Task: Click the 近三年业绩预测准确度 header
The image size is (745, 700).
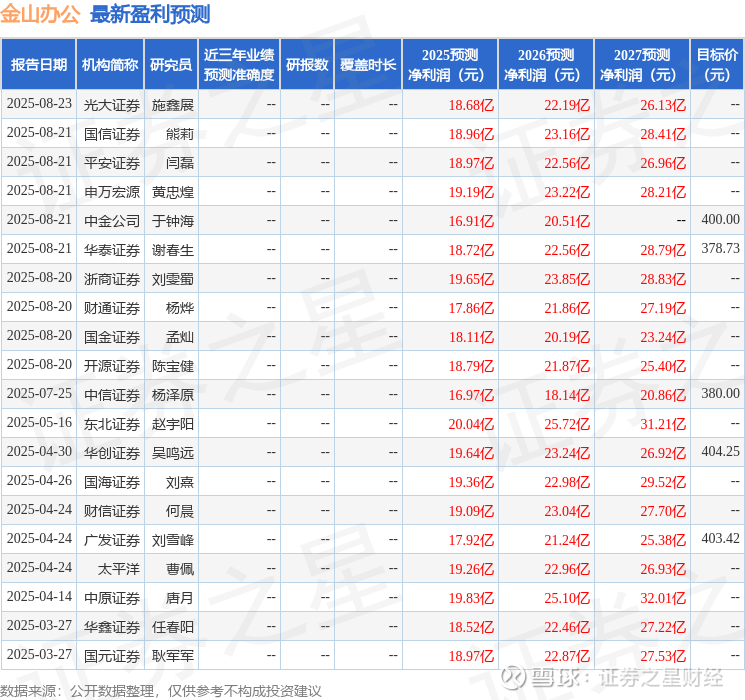Action: click(x=239, y=65)
